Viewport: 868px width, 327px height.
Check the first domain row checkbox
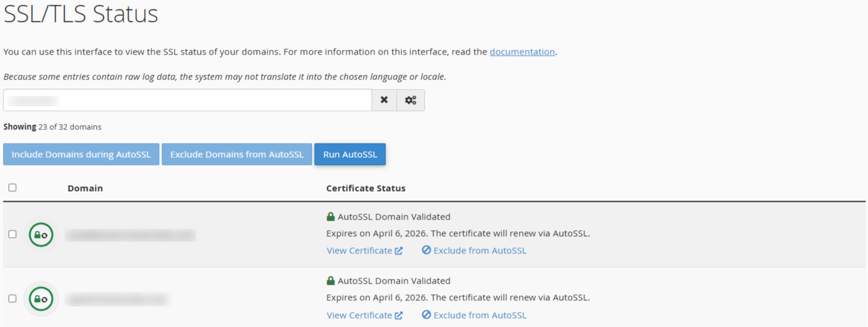(x=12, y=234)
